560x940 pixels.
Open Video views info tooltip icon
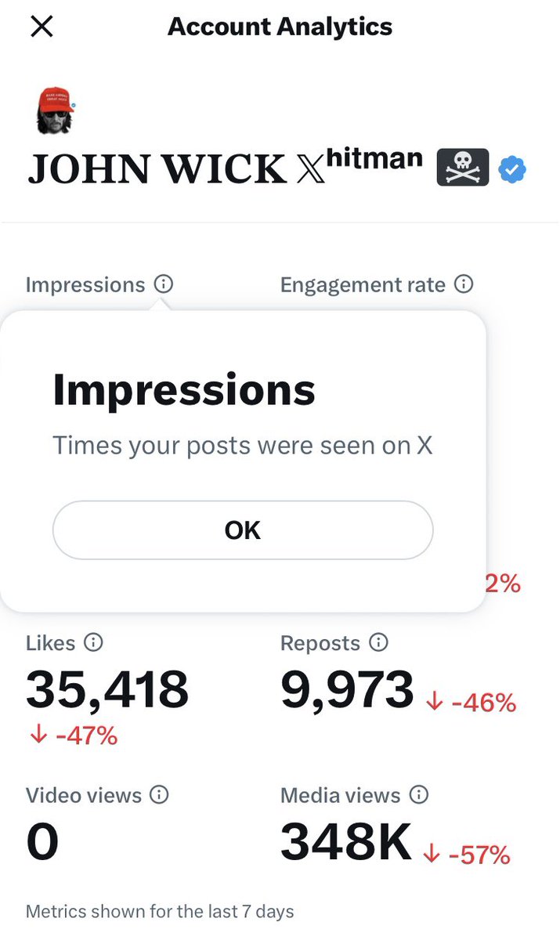pyautogui.click(x=159, y=795)
